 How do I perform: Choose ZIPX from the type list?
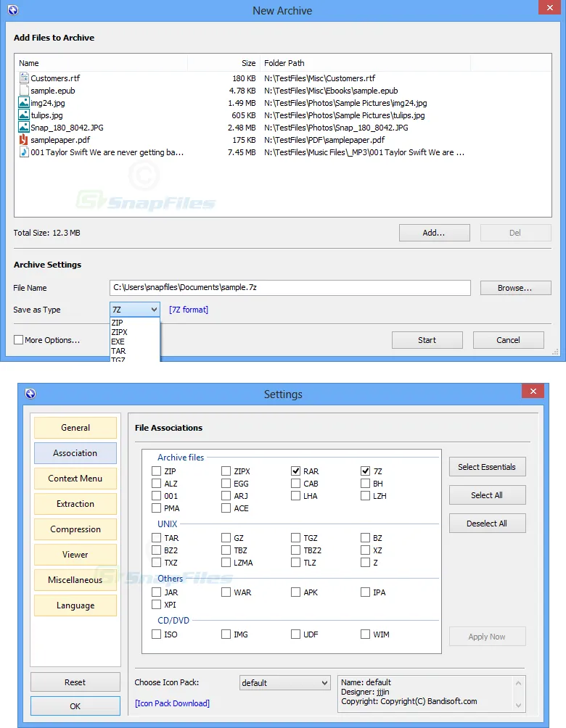(x=135, y=332)
